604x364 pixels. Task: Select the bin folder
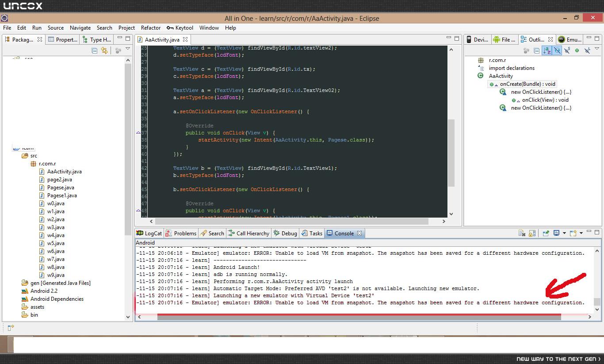coord(30,315)
